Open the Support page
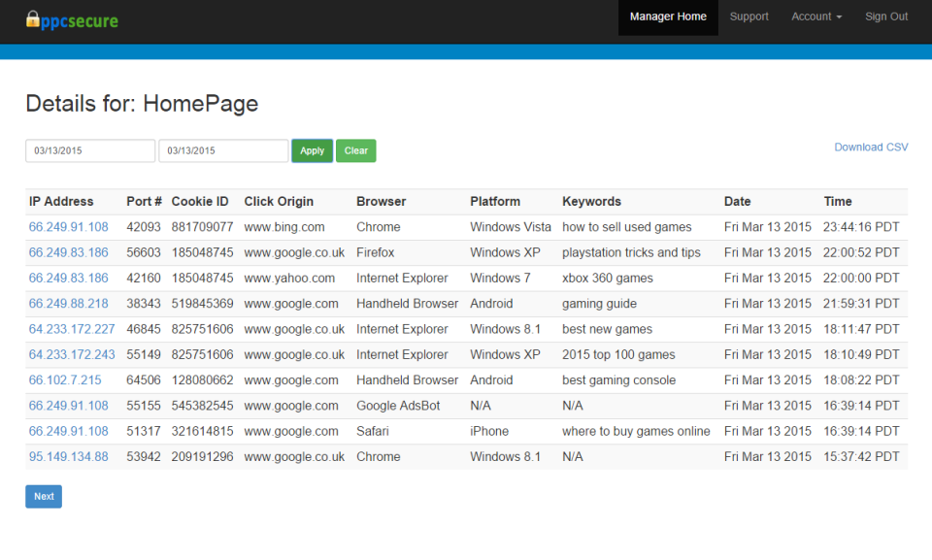 (749, 16)
